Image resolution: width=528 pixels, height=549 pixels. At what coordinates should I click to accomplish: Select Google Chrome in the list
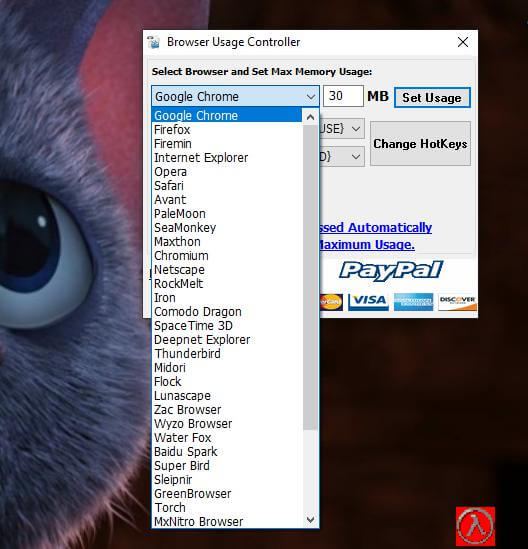click(227, 116)
